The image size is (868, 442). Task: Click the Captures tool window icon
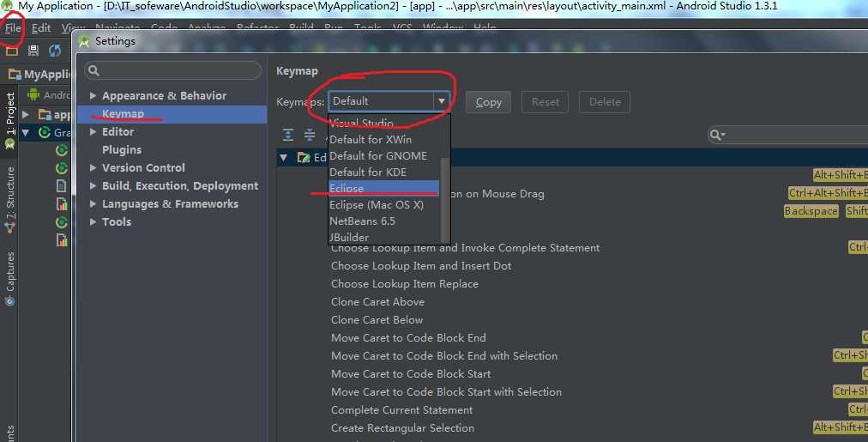point(9,301)
